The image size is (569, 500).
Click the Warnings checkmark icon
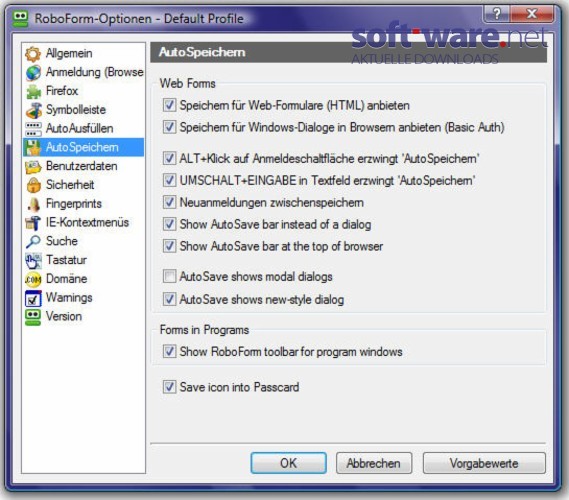pyautogui.click(x=33, y=298)
